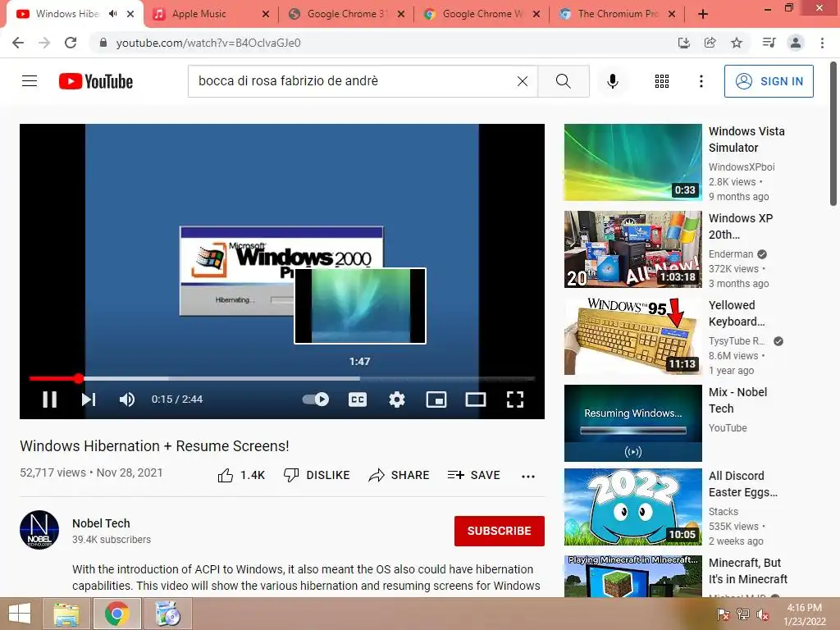
Task: Click the DISLIKE thumbs down button
Action: 317,475
